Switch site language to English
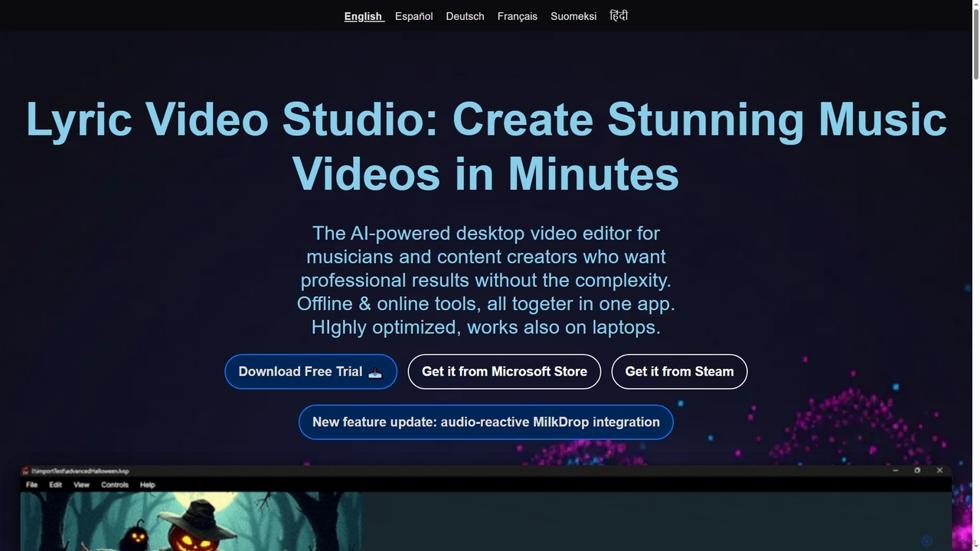 [x=364, y=16]
